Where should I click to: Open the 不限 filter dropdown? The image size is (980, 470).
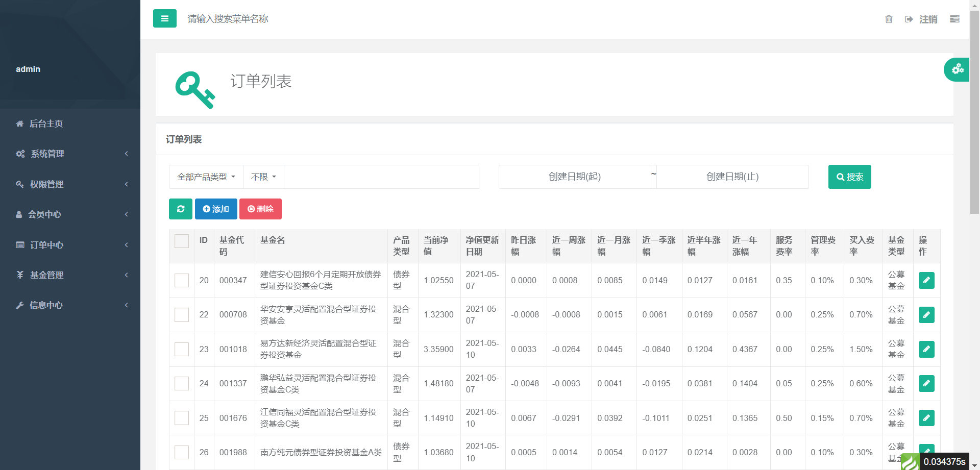[263, 177]
